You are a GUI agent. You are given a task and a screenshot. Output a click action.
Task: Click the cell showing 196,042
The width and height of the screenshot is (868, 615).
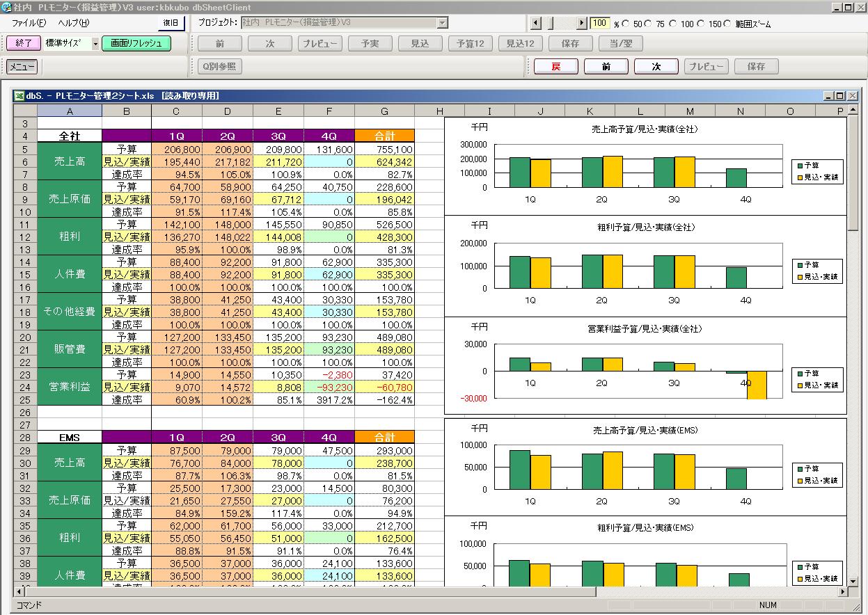pos(385,199)
